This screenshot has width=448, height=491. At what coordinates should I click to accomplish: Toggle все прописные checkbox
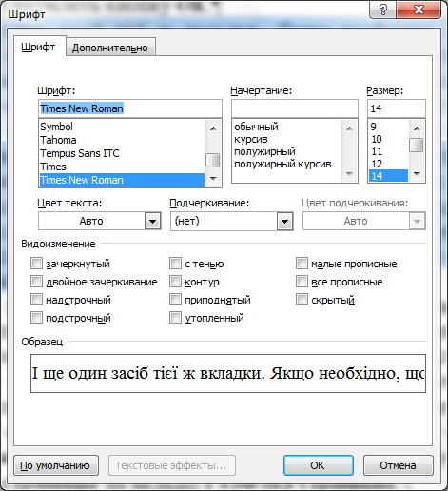click(302, 282)
